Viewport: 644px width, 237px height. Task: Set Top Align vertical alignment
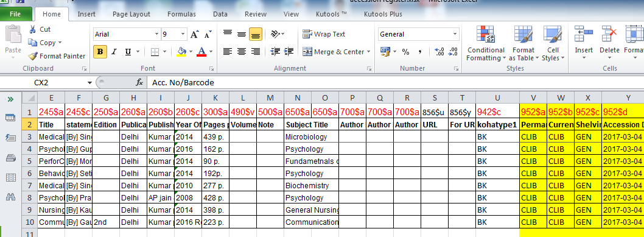228,34
